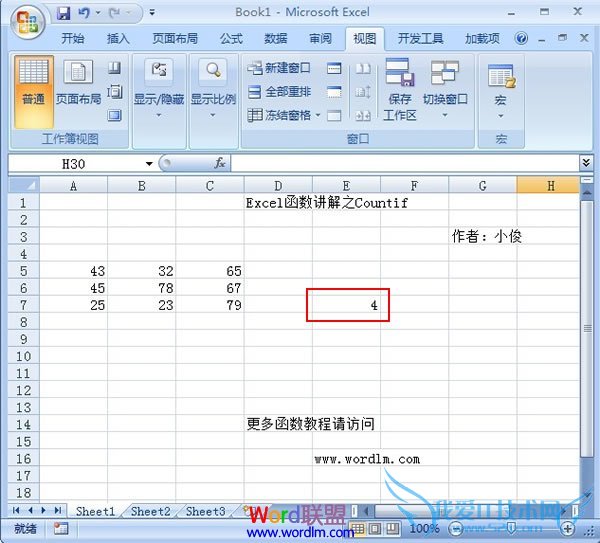Select cell containing 79
This screenshot has width=600, height=543.
click(x=210, y=305)
